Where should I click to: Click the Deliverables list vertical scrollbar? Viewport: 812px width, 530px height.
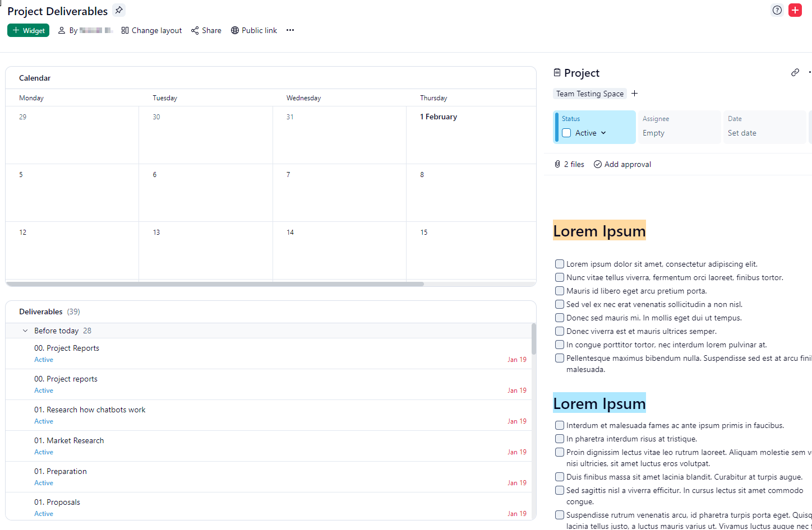tap(534, 339)
